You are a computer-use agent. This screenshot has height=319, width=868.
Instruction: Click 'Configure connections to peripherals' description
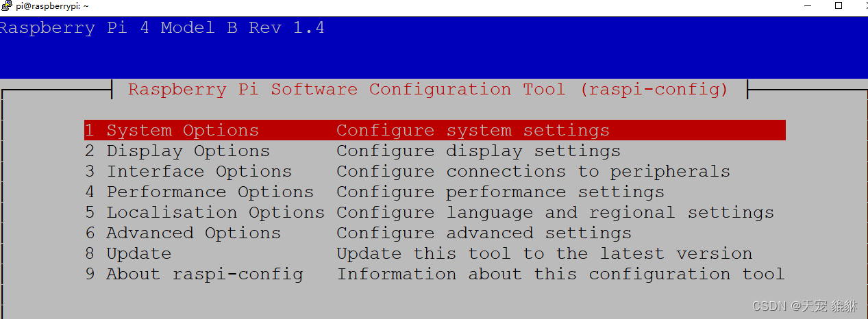(x=533, y=171)
